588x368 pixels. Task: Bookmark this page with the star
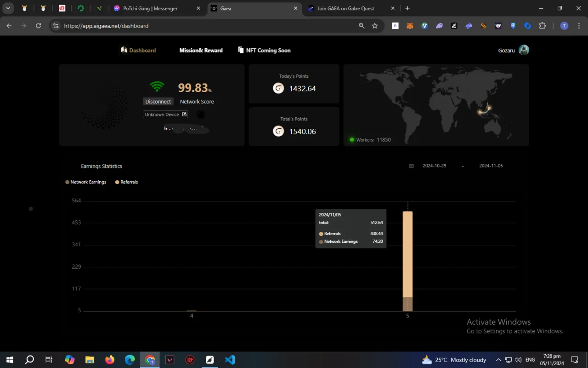coord(375,26)
